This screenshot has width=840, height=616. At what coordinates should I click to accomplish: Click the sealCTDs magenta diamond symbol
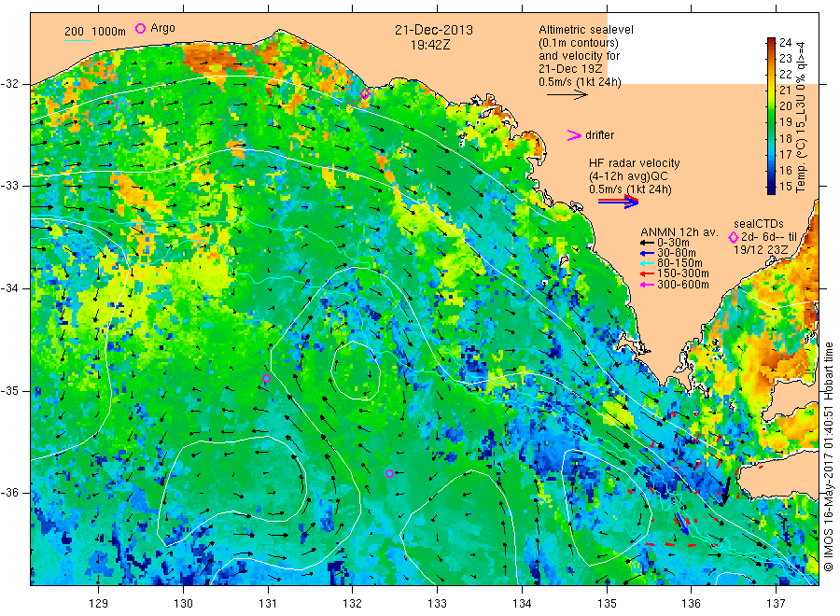(x=734, y=237)
